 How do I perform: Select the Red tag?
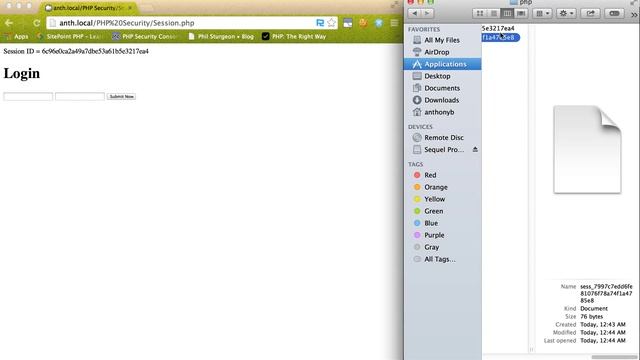tap(442, 175)
